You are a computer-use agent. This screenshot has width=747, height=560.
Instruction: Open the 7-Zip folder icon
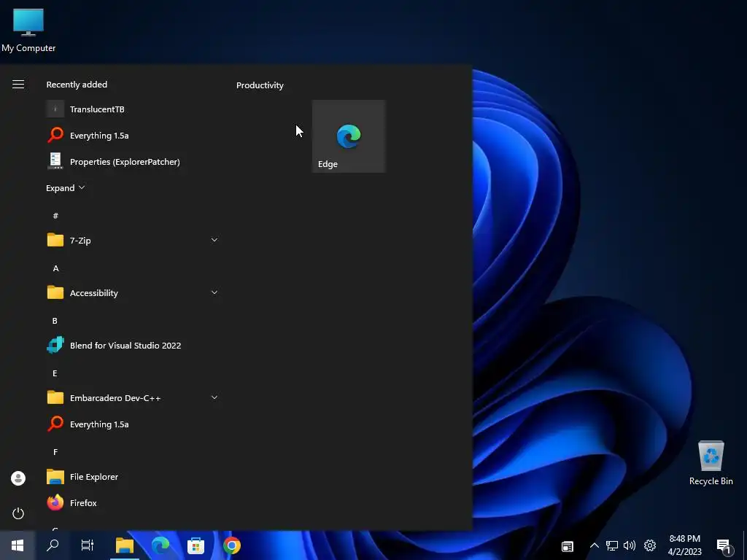pos(55,240)
